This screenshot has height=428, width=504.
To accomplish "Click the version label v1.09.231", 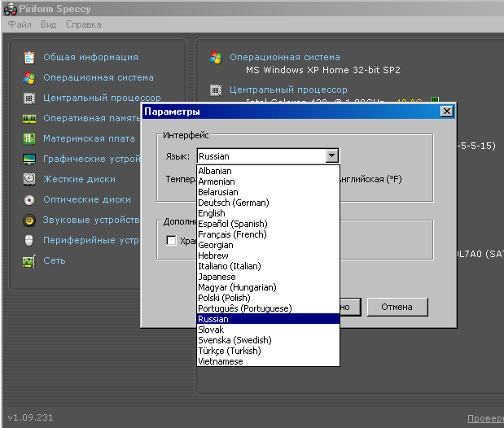I will tap(30, 417).
